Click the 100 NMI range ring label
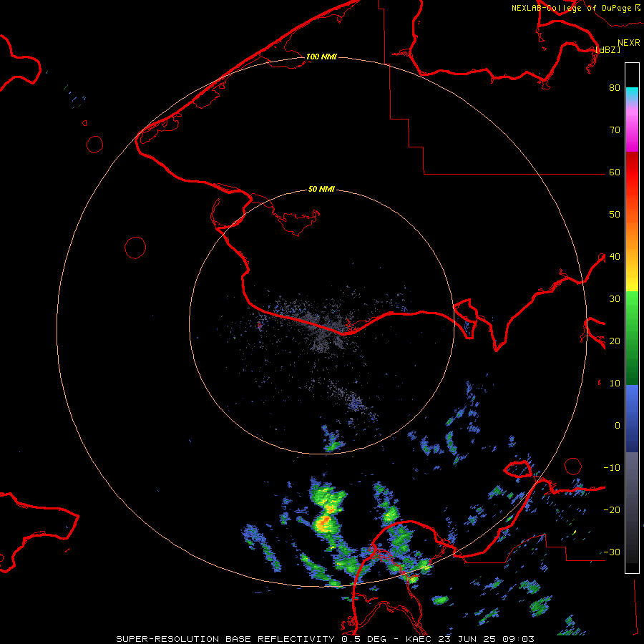 pos(321,57)
